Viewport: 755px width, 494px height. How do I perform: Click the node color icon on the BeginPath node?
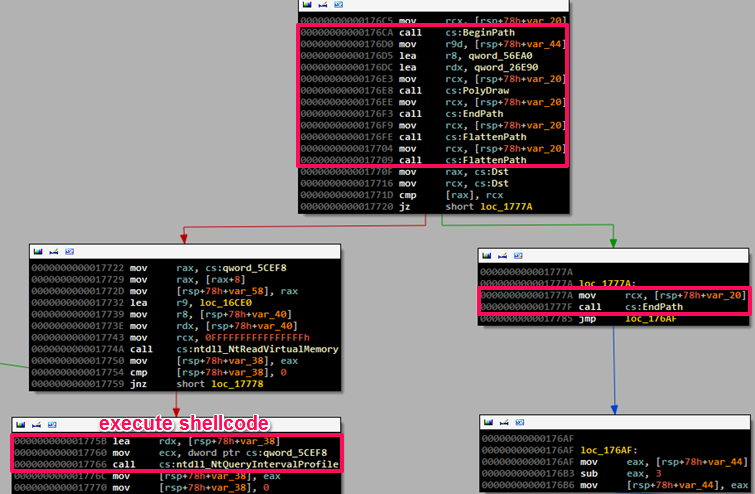pos(306,5)
